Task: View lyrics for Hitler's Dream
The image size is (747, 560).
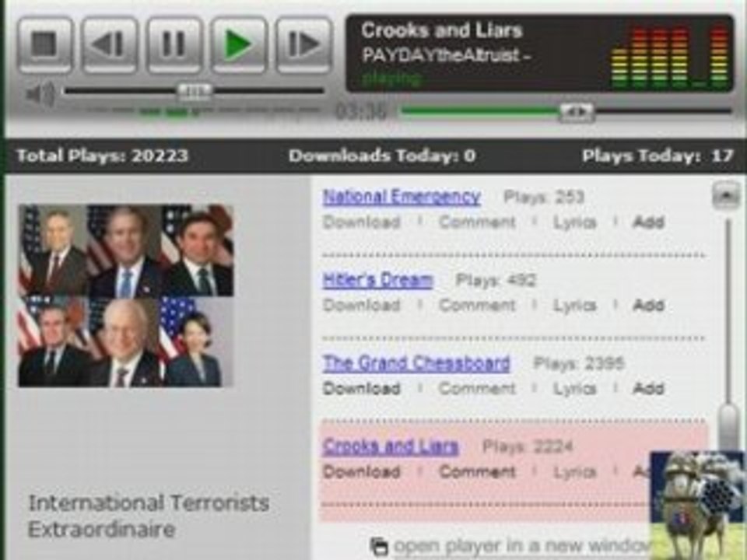Action: point(574,305)
